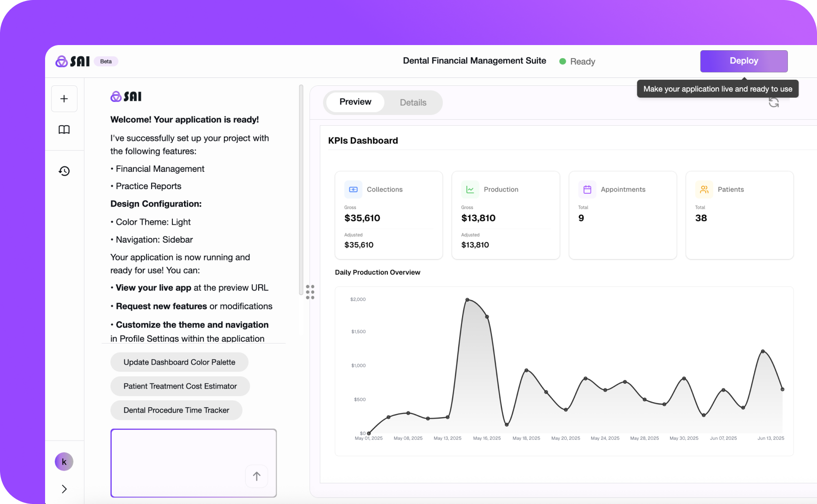Click the user avatar labeled k
This screenshot has height=504, width=817.
64,462
